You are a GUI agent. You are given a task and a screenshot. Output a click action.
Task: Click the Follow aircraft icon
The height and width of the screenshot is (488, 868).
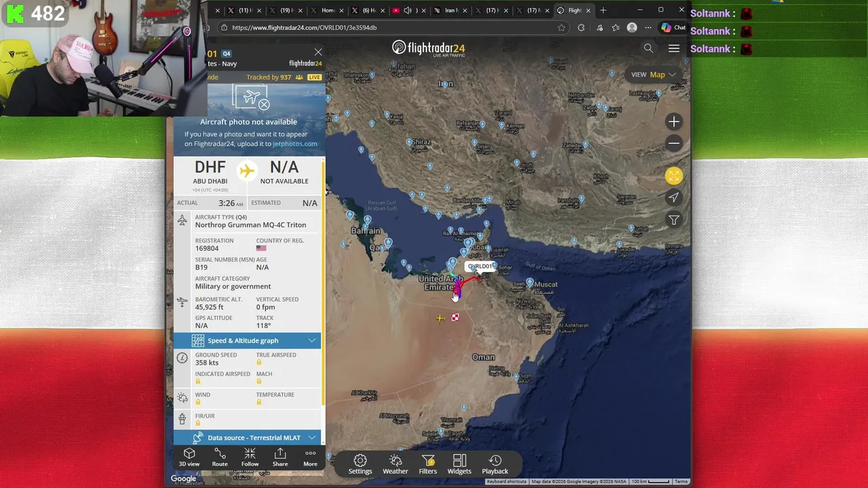coord(250,457)
